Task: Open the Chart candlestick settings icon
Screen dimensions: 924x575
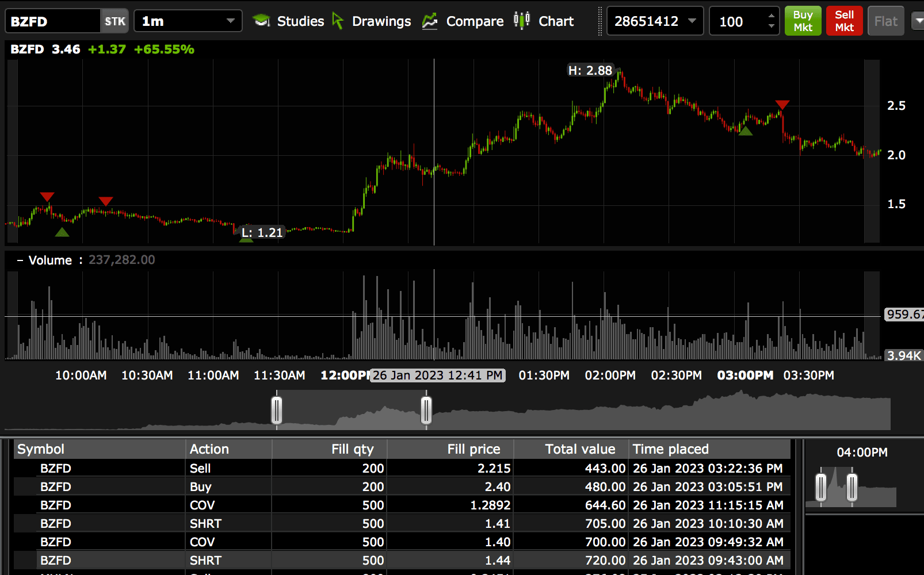Action: [521, 21]
